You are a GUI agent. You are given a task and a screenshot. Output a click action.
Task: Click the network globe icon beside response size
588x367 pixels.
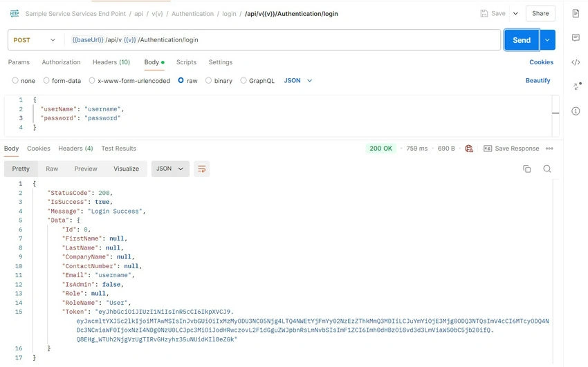pos(469,149)
